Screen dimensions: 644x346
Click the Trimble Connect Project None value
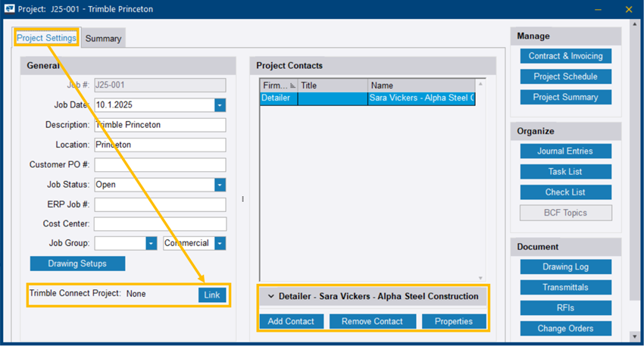136,294
